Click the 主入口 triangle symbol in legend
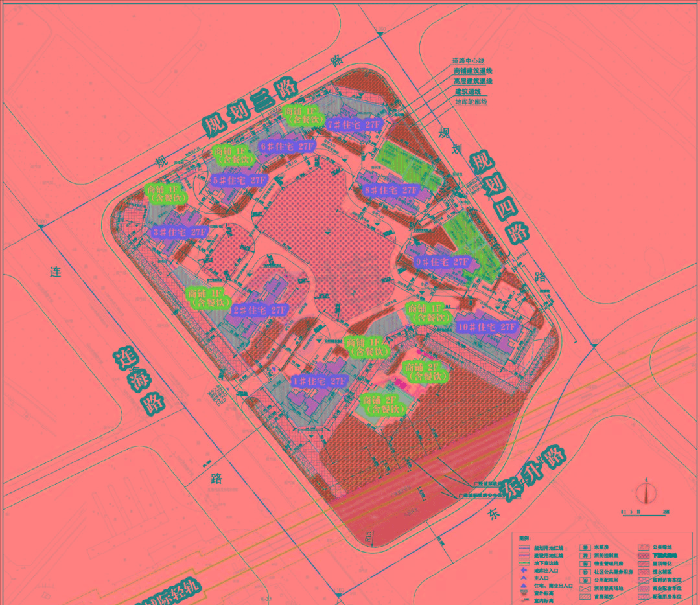Screen dimensions: 700x605 pos(524,578)
